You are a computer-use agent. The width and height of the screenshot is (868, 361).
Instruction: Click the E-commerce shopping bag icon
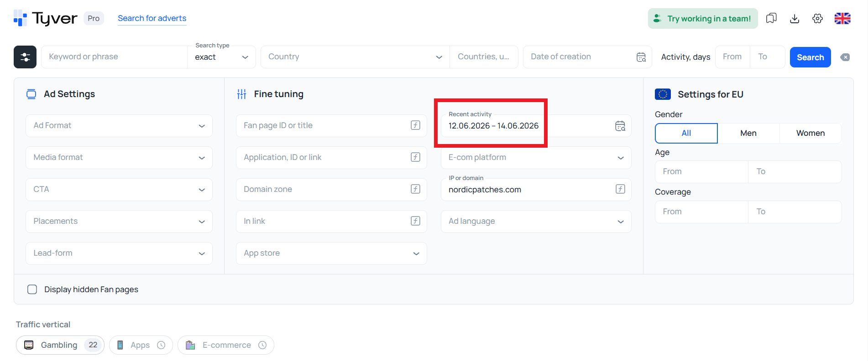click(190, 345)
